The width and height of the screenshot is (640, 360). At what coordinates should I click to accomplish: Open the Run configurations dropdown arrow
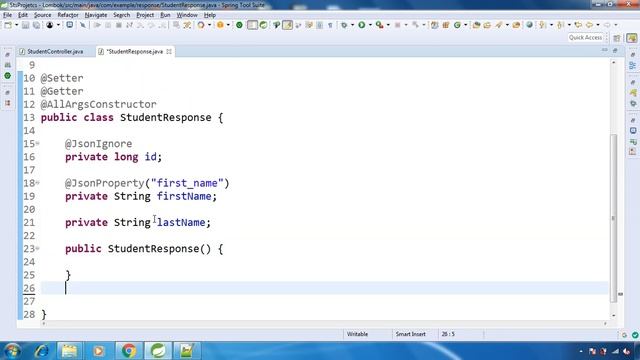(370, 25)
